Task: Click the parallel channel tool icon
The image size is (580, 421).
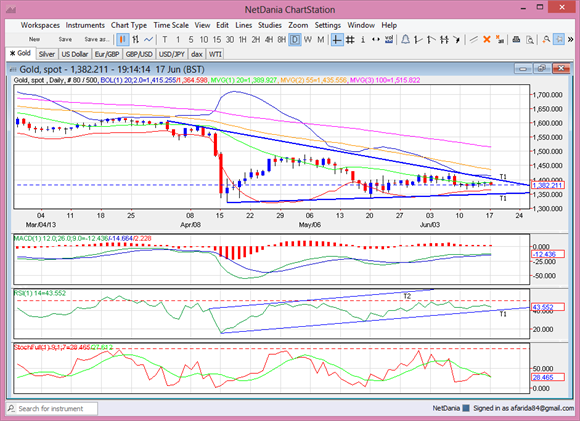Action: pos(444,40)
